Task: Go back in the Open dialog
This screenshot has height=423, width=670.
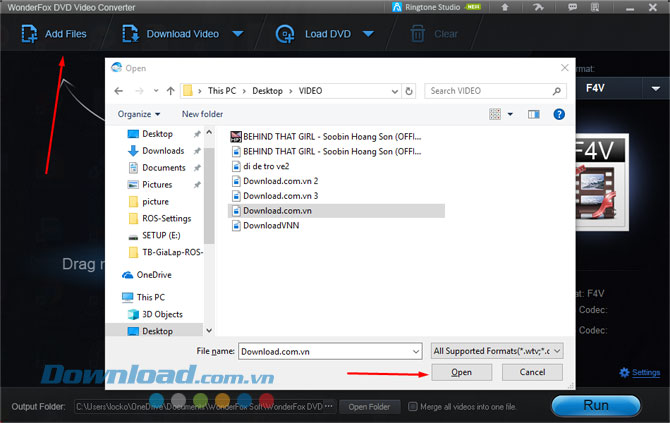Action: pyautogui.click(x=119, y=91)
